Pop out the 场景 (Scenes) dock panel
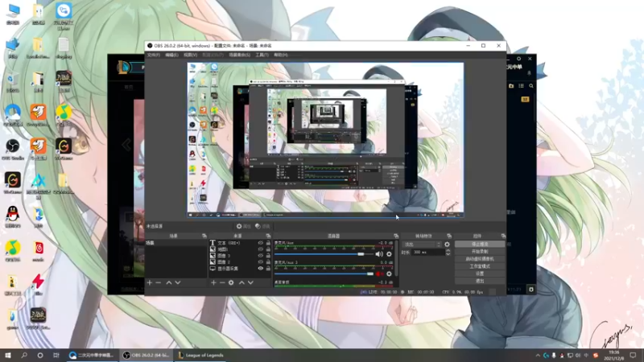The height and width of the screenshot is (362, 644). (x=204, y=236)
